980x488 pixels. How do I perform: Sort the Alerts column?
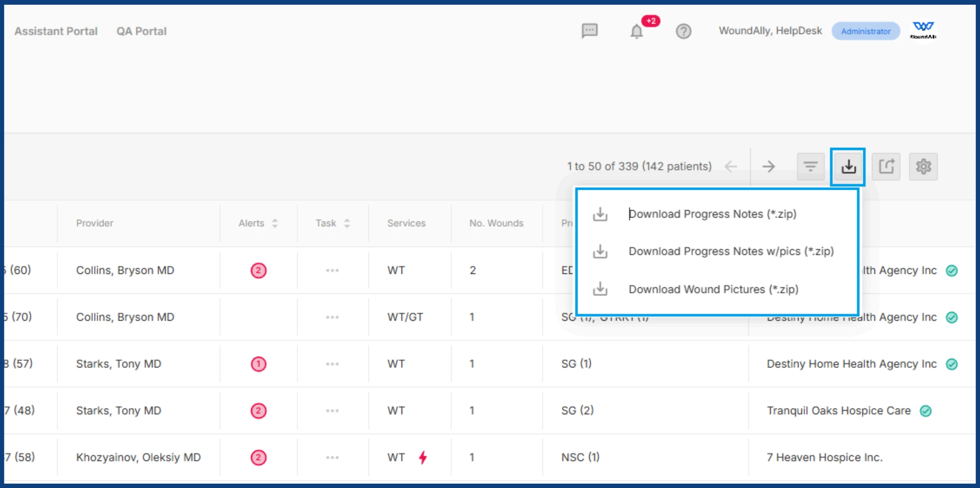275,223
